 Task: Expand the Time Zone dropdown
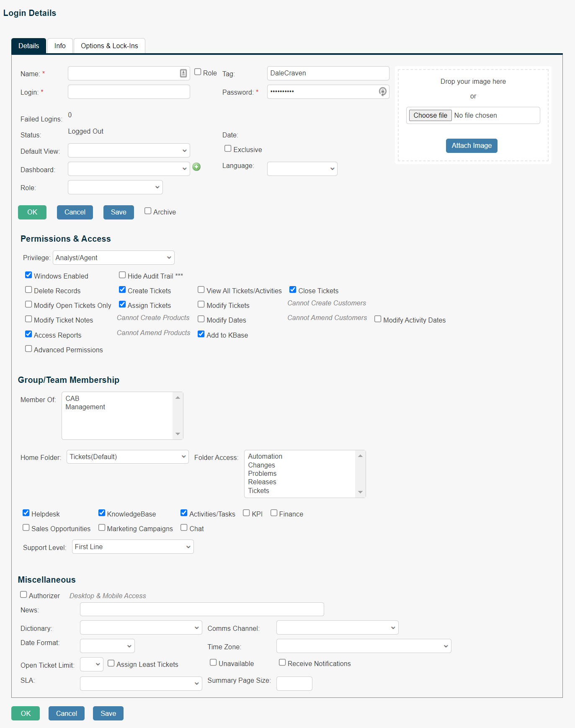coord(364,646)
